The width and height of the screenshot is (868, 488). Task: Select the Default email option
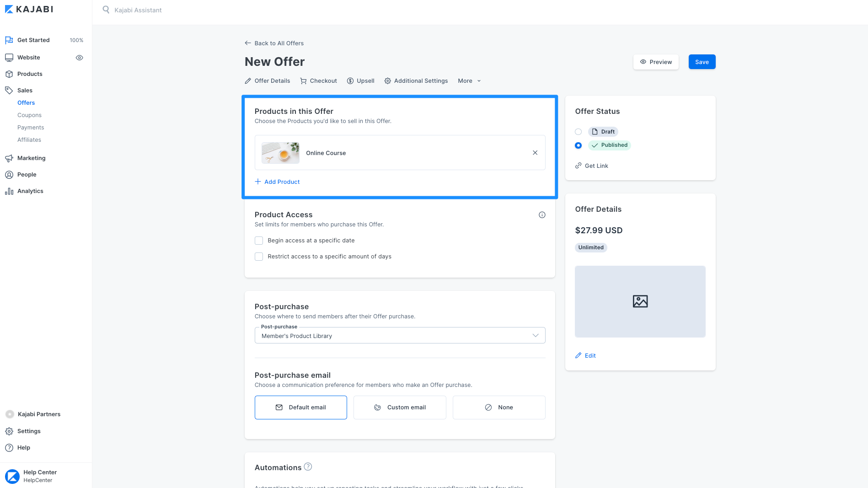point(301,408)
